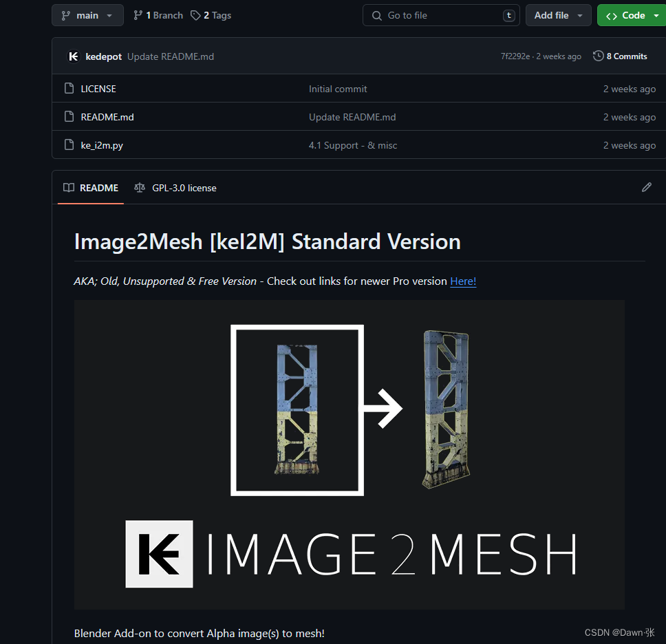
Task: Click README.md row's 2 weeks ago timestamp
Action: [x=630, y=117]
